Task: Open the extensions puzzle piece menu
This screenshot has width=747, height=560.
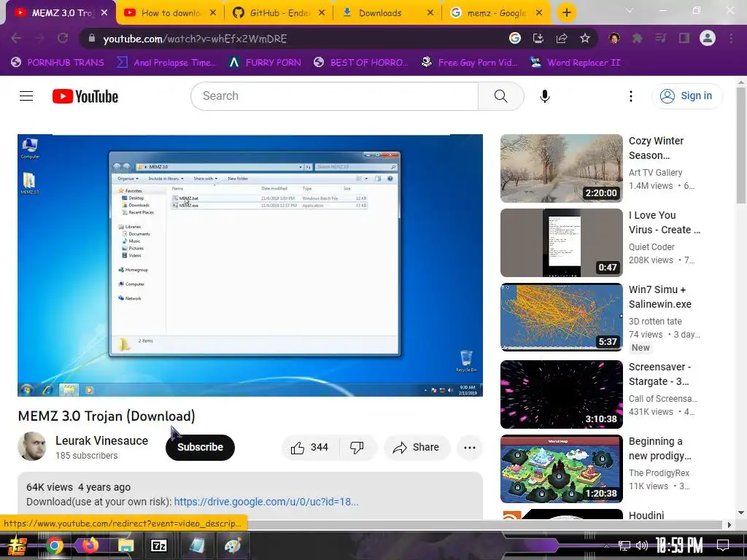Action: 638,39
